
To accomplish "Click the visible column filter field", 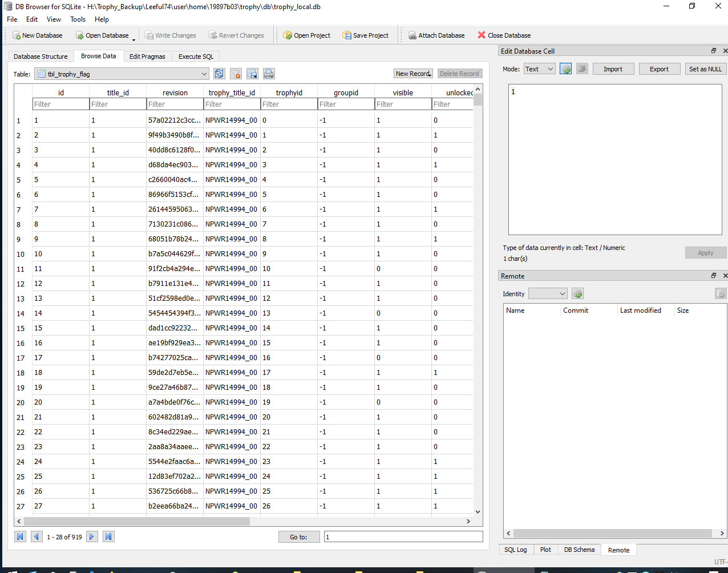I will pyautogui.click(x=403, y=104).
